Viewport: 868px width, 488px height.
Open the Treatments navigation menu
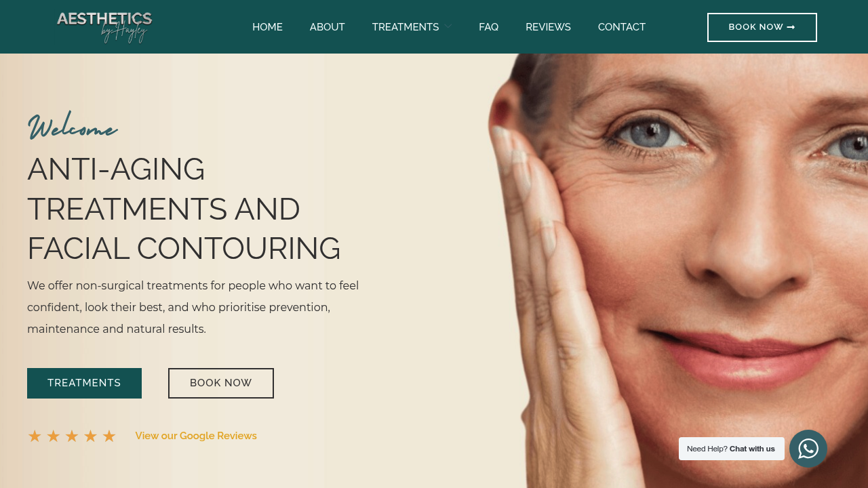[x=406, y=27]
